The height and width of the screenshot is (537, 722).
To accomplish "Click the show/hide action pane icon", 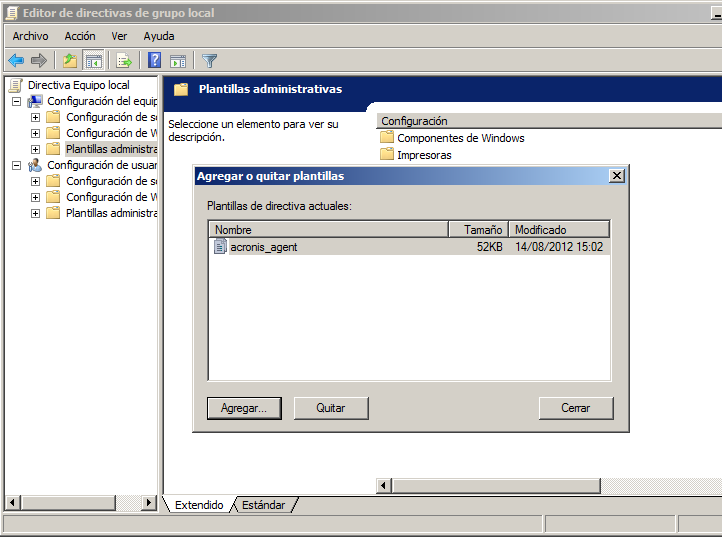I will pos(178,60).
